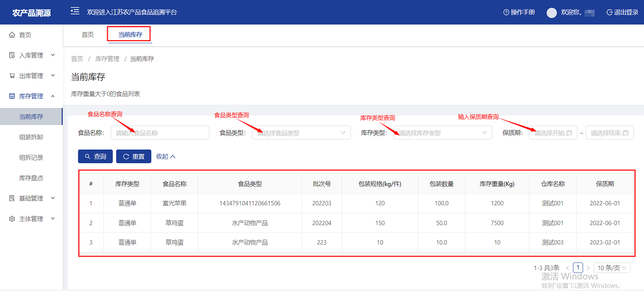The height and width of the screenshot is (291, 644).
Task: Click the 食品名称 input field
Action: point(160,133)
